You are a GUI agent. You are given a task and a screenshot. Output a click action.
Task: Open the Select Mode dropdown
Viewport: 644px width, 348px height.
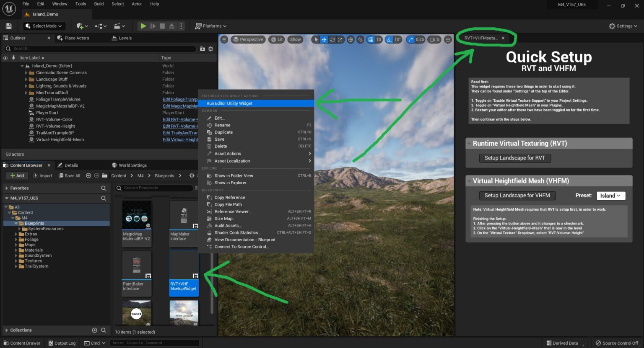44,26
